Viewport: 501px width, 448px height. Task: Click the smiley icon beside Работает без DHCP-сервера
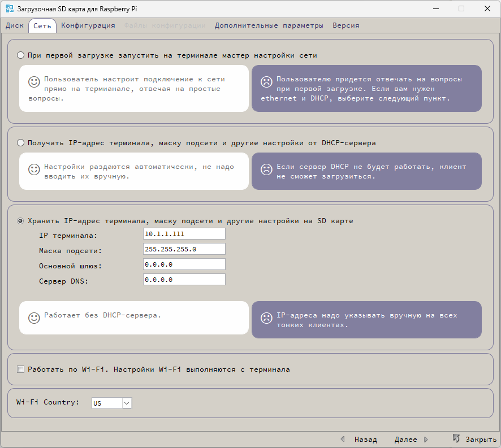click(x=34, y=317)
